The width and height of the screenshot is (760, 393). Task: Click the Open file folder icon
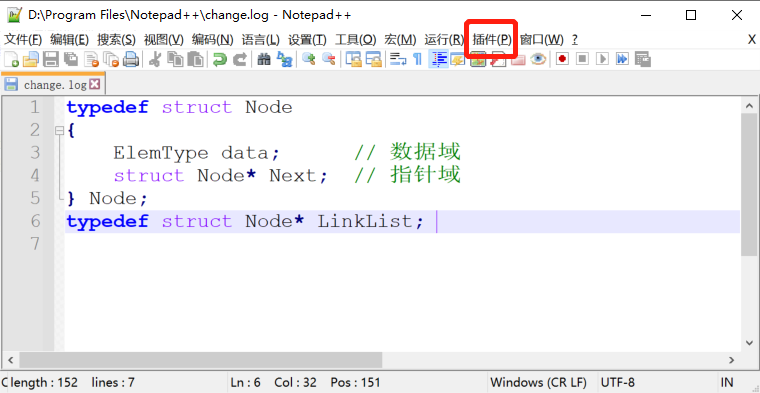click(31, 59)
